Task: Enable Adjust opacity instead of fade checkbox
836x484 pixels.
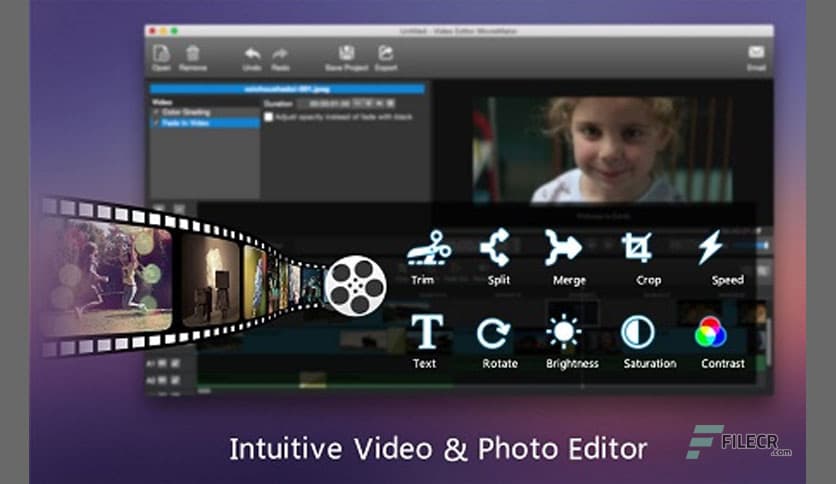Action: click(269, 117)
